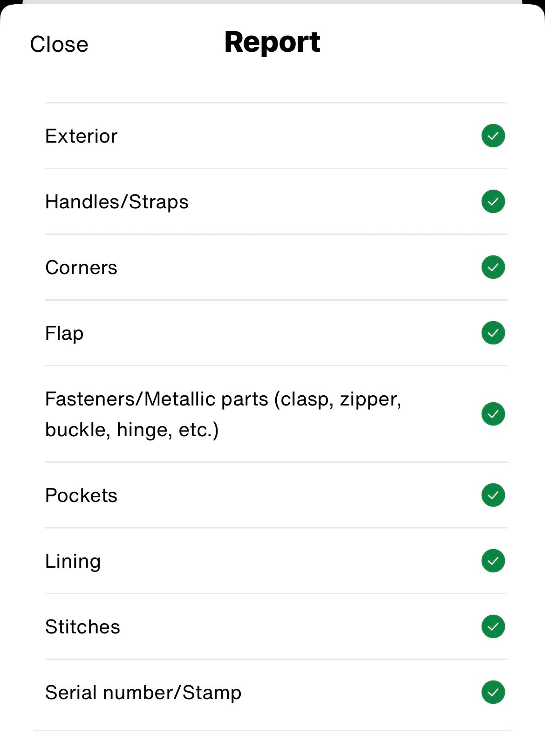Image resolution: width=545 pixels, height=756 pixels.
Task: Select the Lining row label
Action: [73, 561]
